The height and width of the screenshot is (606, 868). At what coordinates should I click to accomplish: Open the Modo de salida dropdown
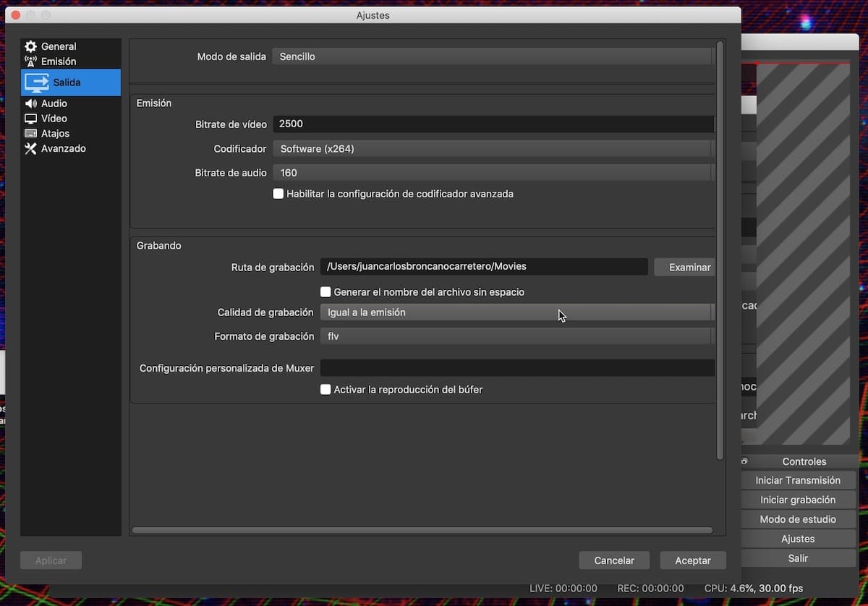492,56
